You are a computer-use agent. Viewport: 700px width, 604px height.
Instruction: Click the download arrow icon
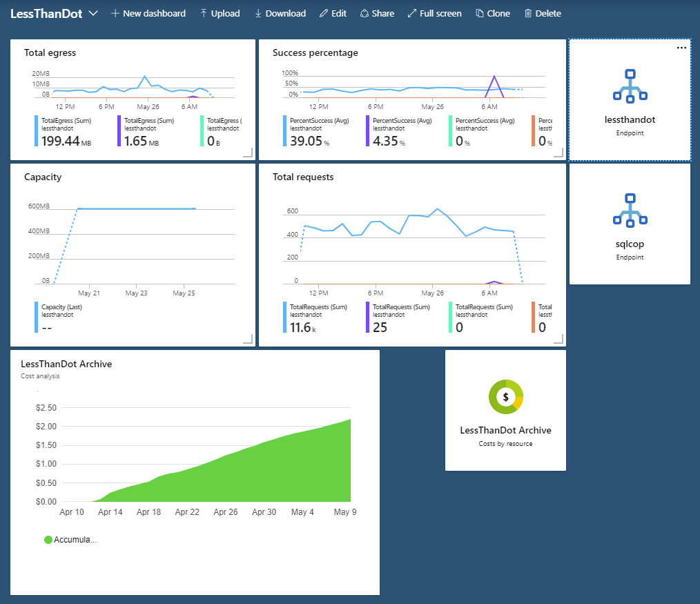(258, 13)
